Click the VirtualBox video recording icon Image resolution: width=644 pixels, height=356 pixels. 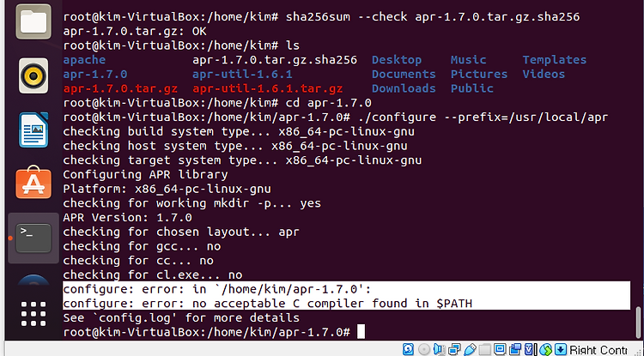click(x=515, y=349)
